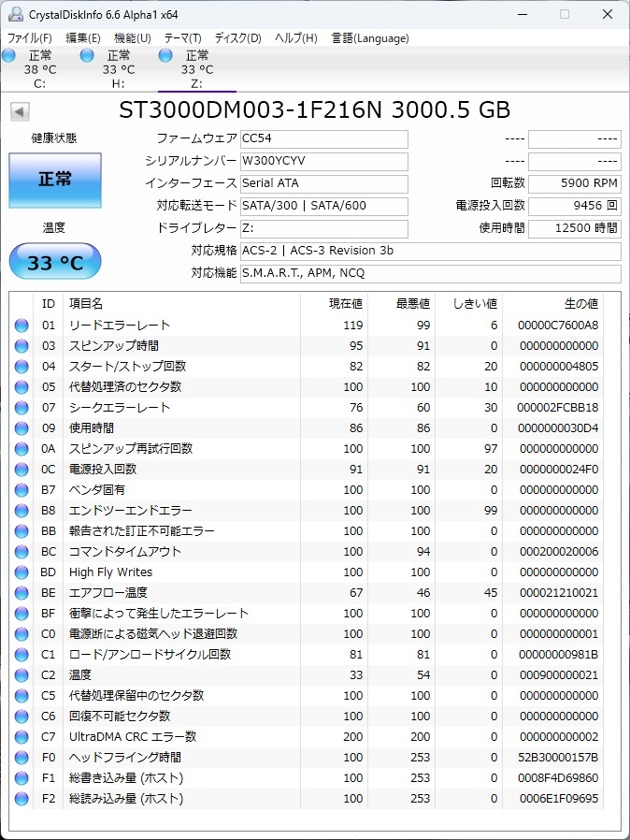Click the disk title ST3000DM003-1F216N 3000.5 GB
Screen dimensions: 630x840
coord(315,110)
